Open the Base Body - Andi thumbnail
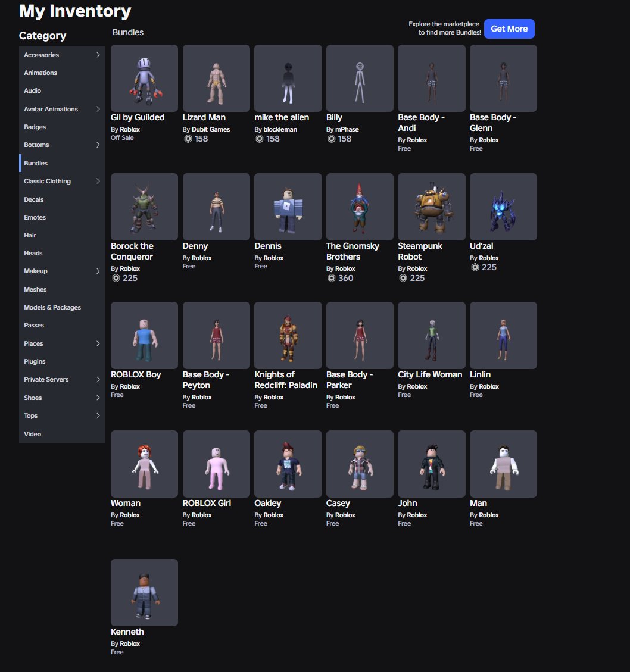The height and width of the screenshot is (672, 630). pyautogui.click(x=432, y=78)
